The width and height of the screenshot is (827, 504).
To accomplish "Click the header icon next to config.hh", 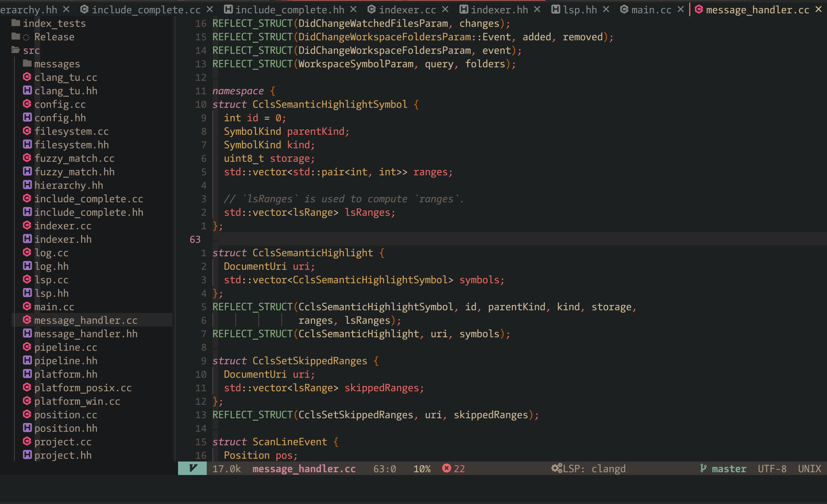I will click(27, 117).
